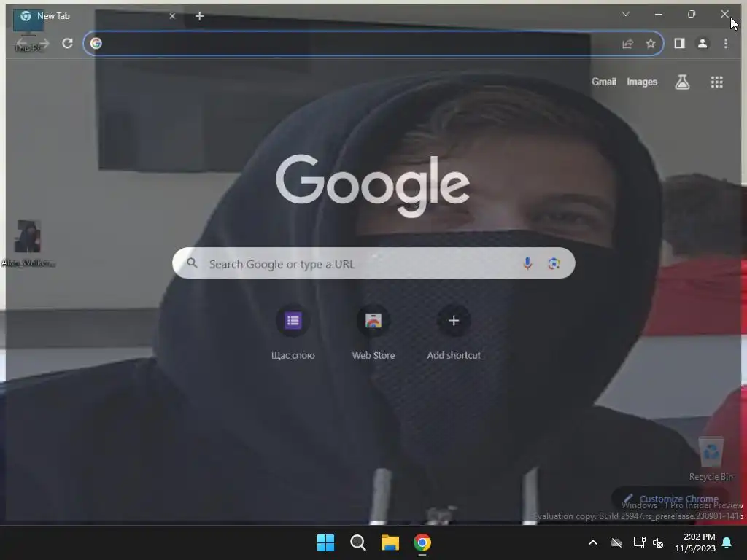Click the Add shortcut button
The image size is (747, 560).
[x=454, y=332]
